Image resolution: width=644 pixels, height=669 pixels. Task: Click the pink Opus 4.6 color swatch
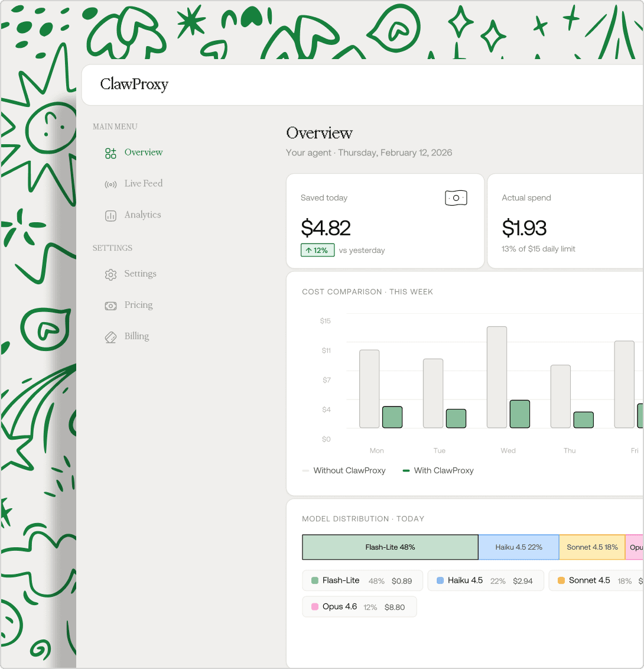pos(315,607)
